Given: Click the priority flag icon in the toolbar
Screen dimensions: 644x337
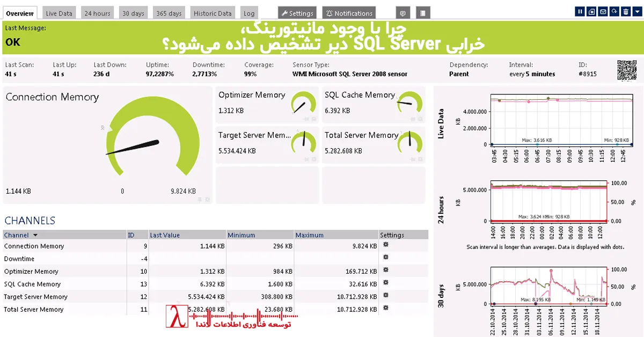Looking at the screenshot, I should pos(591,11).
